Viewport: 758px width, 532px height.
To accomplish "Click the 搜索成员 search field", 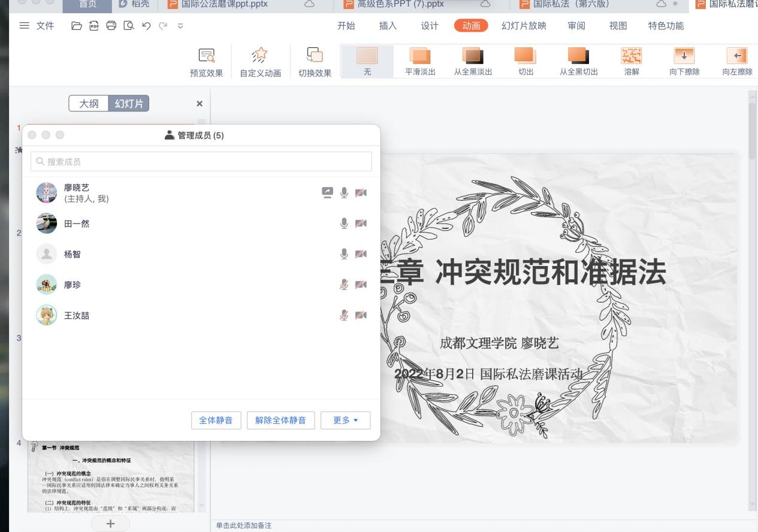I will pos(201,161).
